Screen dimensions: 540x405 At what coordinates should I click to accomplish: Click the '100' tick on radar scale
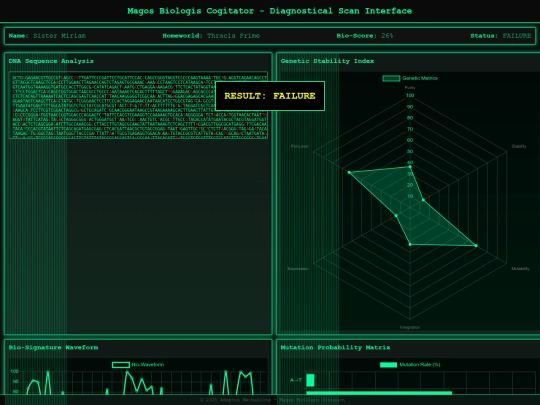click(410, 95)
